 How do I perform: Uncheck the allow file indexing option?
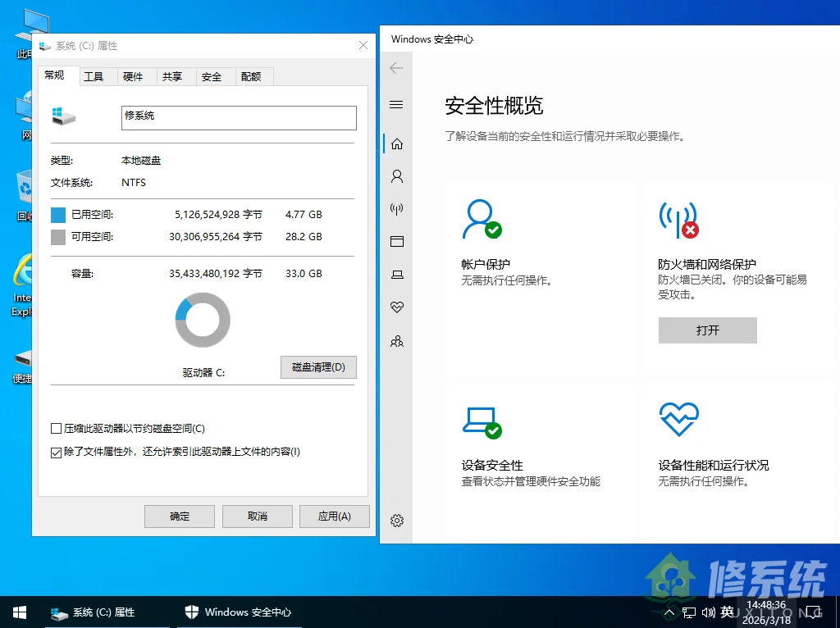(56, 452)
